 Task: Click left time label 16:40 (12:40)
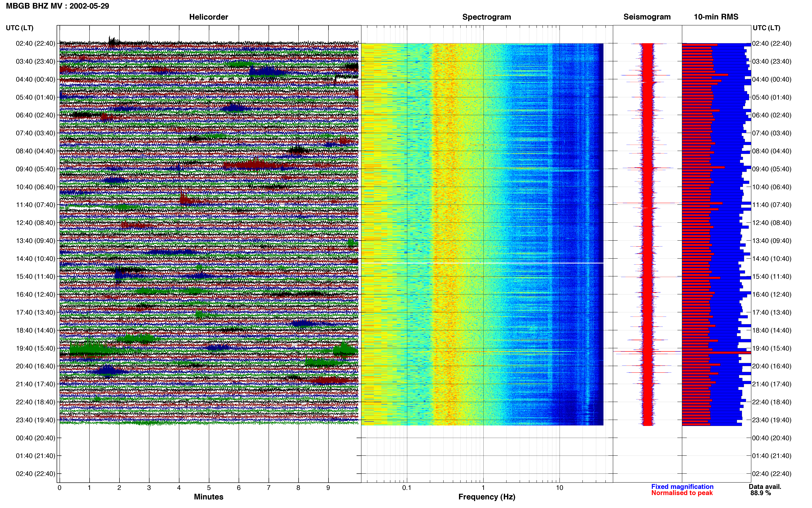point(36,294)
